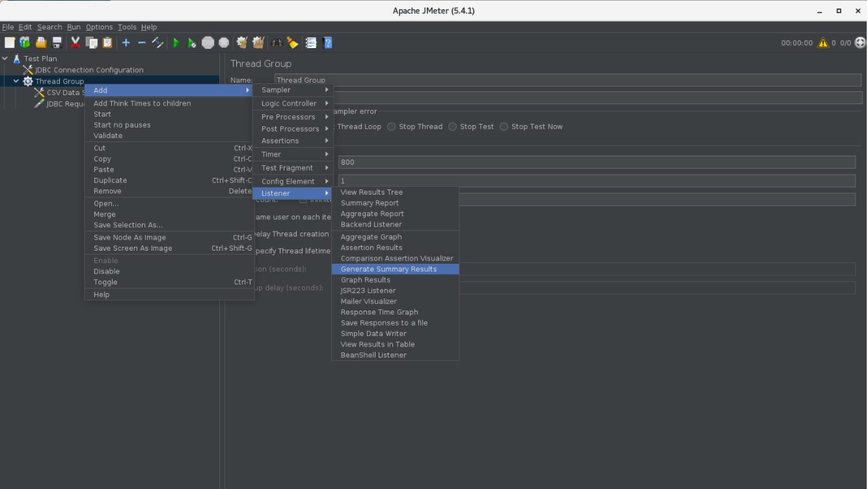Open the Function Helper dialog icon
868x489 pixels.
pyautogui.click(x=311, y=42)
